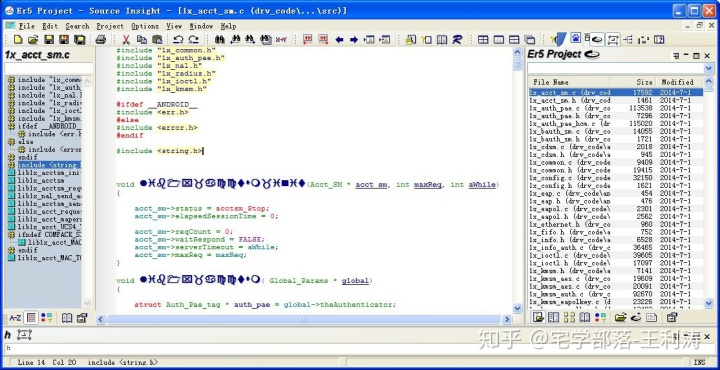Viewport: 720px width, 370px height.
Task: Click the Cascade windows icon
Action: click(x=529, y=39)
